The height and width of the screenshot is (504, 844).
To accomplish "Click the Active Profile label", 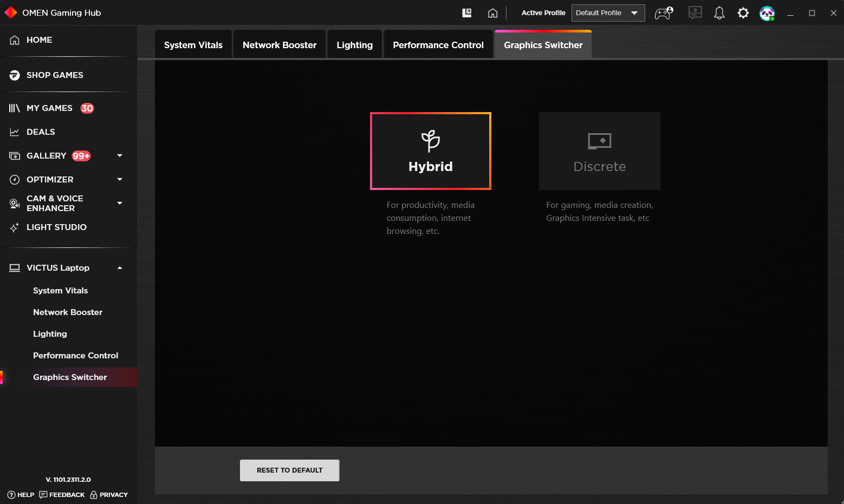I will pyautogui.click(x=543, y=13).
